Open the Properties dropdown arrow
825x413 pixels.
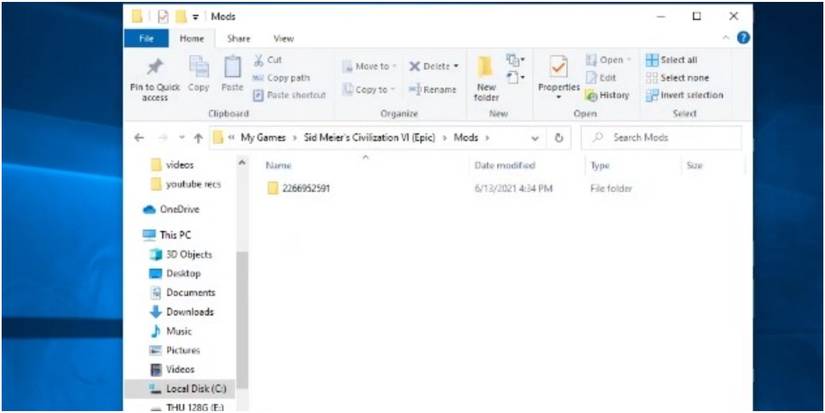[x=558, y=97]
